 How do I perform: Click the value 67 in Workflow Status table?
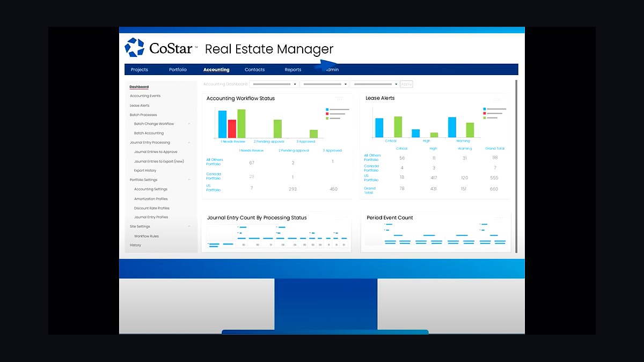click(x=252, y=162)
